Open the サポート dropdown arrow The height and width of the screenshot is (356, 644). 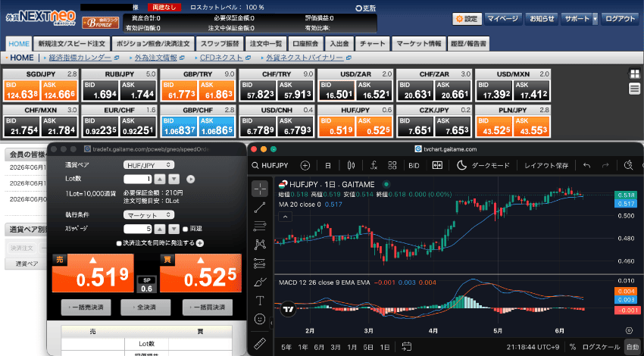(x=595, y=19)
